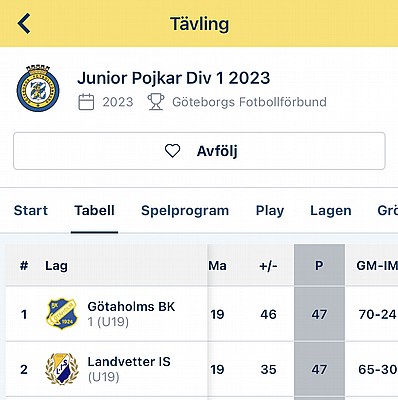Click the Landvetter IS team badge
Image resolution: width=398 pixels, height=400 pixels.
point(62,369)
